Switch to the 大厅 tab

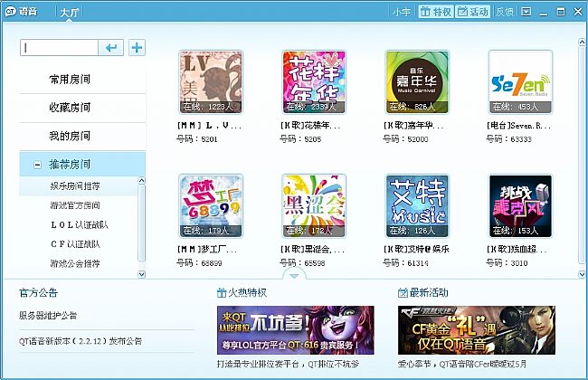pos(69,13)
